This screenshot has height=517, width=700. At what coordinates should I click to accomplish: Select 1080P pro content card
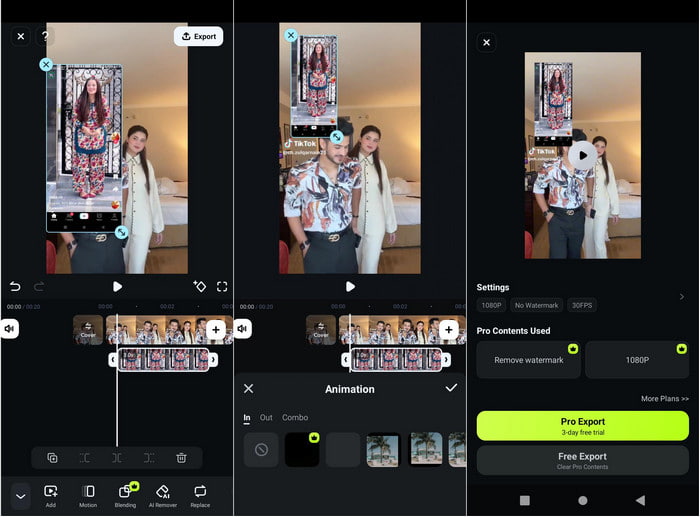coord(637,360)
